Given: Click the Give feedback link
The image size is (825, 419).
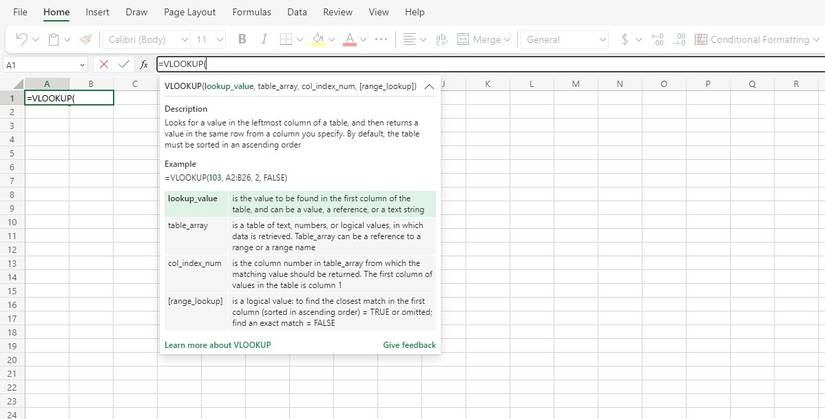Looking at the screenshot, I should 409,345.
